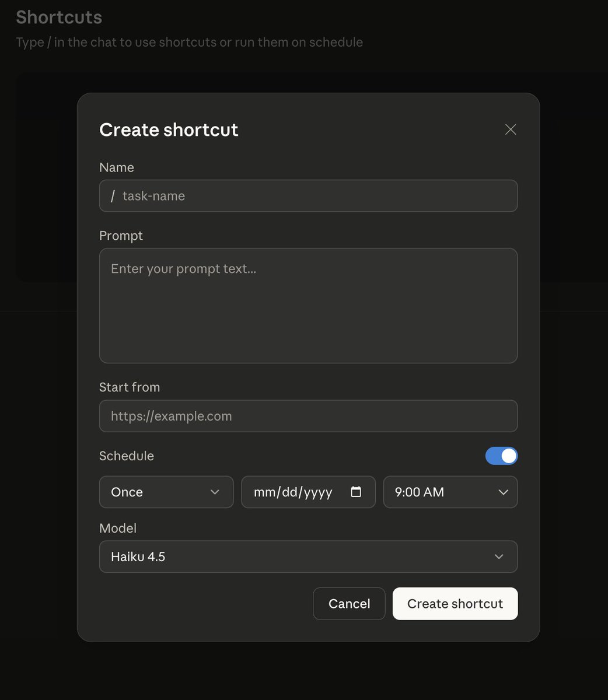The image size is (608, 700).
Task: Click the Create shortcut dialog title
Action: pos(169,129)
